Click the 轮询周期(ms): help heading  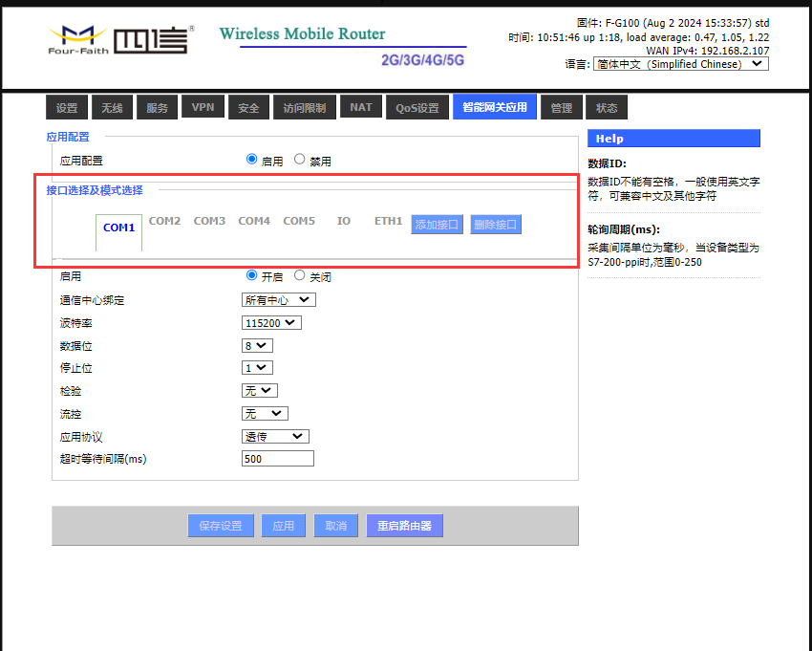(624, 229)
